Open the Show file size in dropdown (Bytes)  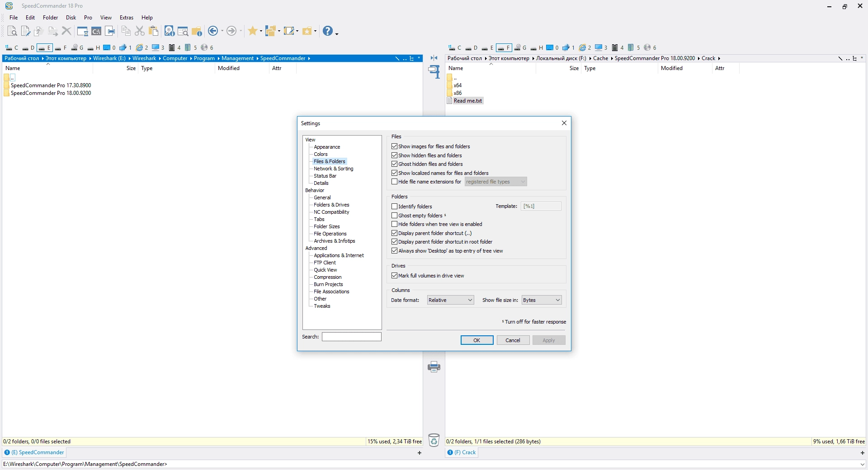(x=542, y=300)
